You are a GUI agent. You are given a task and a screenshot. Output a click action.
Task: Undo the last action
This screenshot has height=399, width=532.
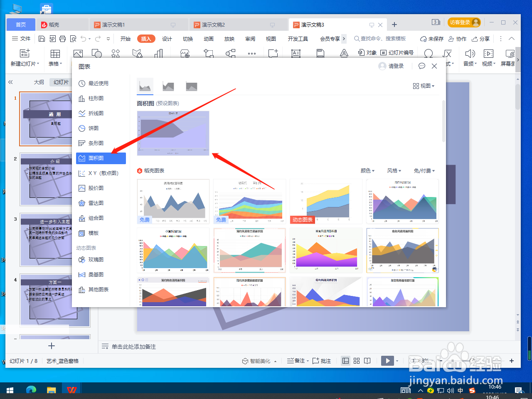click(84, 39)
